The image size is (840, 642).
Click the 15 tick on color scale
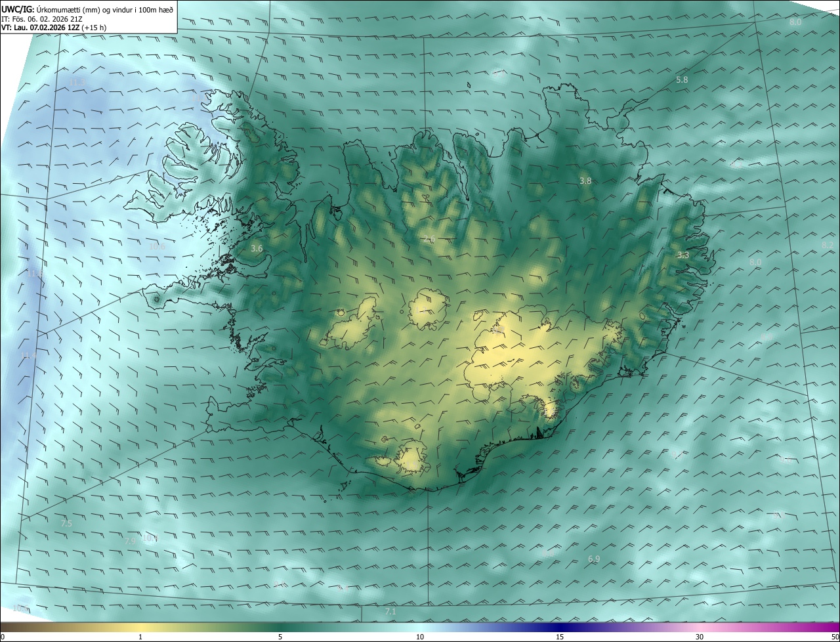[x=560, y=637]
